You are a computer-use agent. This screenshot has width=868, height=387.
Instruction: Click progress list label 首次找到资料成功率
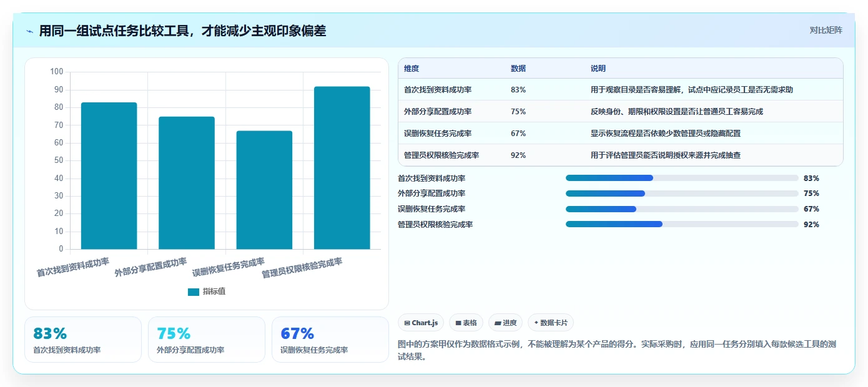[432, 179]
